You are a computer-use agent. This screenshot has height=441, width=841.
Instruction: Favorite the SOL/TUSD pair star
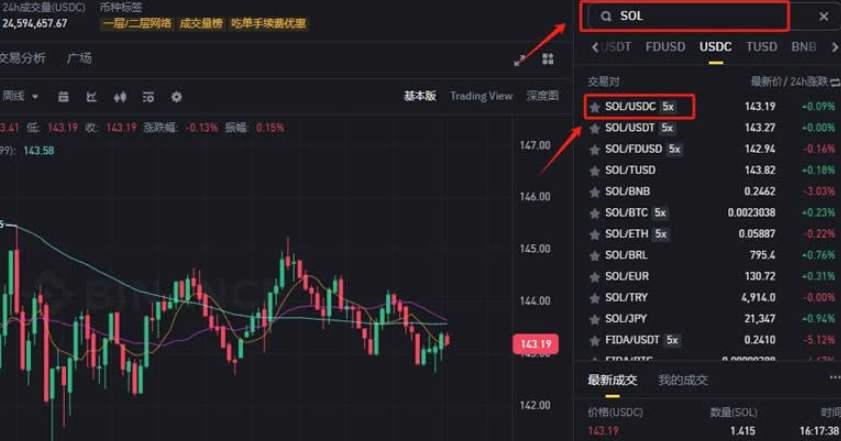pyautogui.click(x=594, y=171)
